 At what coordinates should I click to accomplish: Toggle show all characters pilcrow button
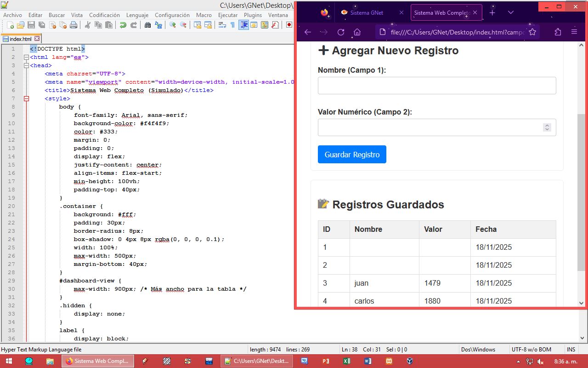[x=232, y=25]
